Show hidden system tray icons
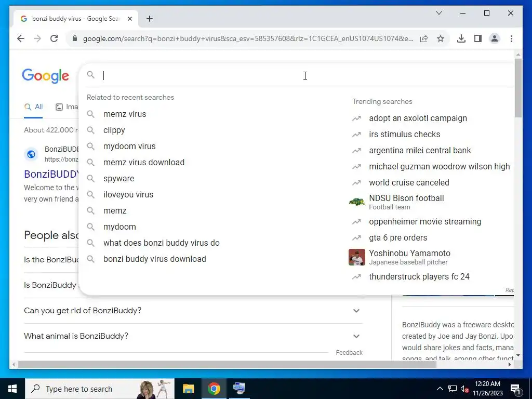 point(440,389)
